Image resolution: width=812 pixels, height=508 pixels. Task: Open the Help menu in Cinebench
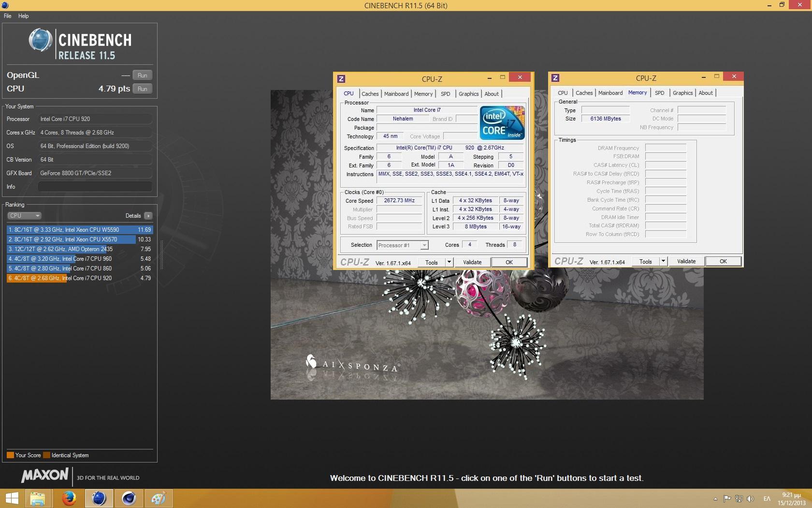click(x=23, y=16)
